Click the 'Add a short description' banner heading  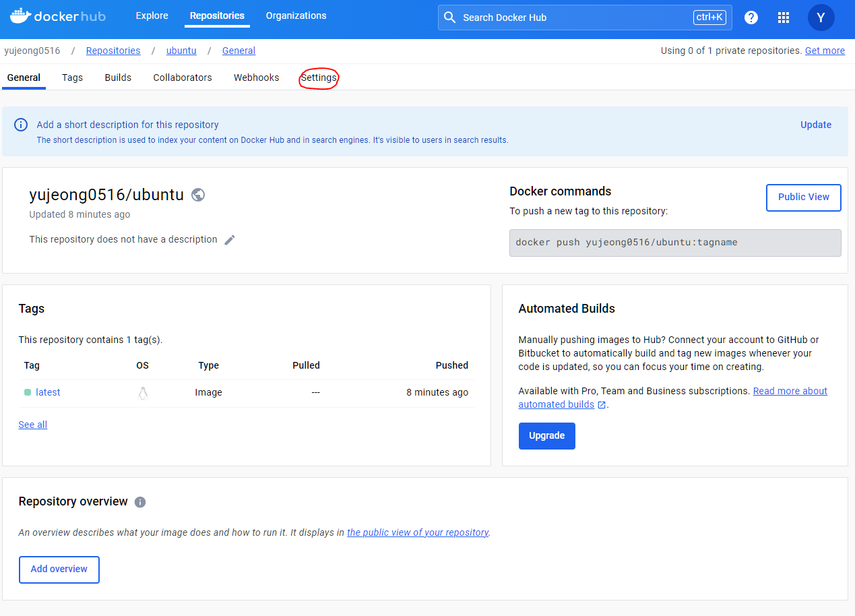pos(127,125)
